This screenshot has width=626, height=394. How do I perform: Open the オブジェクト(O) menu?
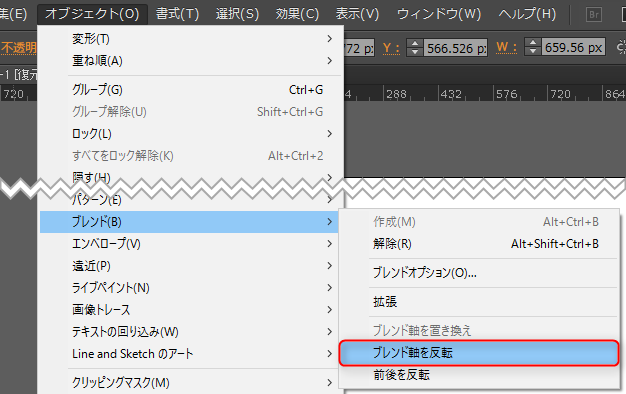point(92,14)
